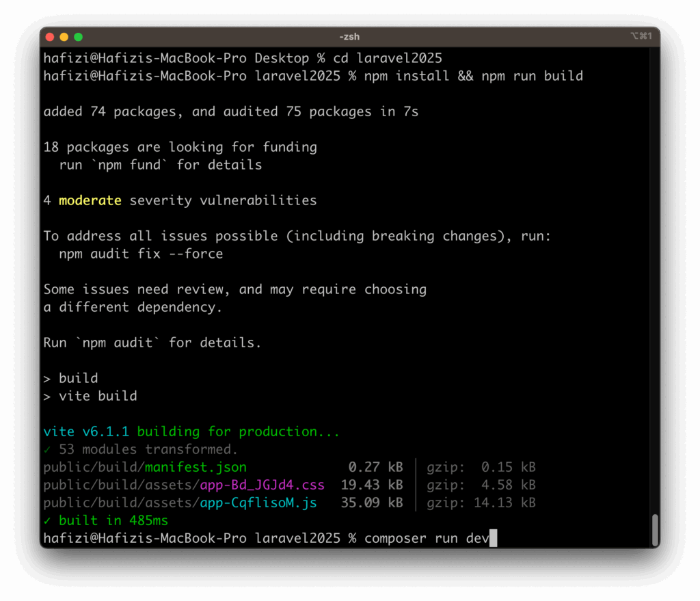
Task: Click the '0.27 kB' size value
Action: 375,468
